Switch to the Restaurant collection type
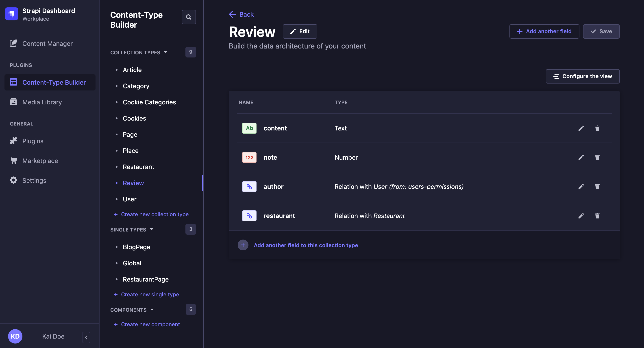Viewport: 644px width, 348px height. coord(139,167)
